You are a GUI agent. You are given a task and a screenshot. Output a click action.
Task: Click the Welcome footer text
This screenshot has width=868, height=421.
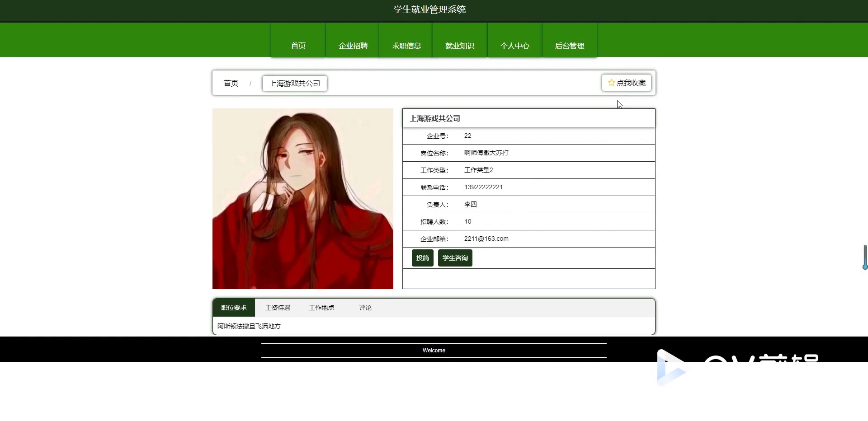tap(434, 351)
